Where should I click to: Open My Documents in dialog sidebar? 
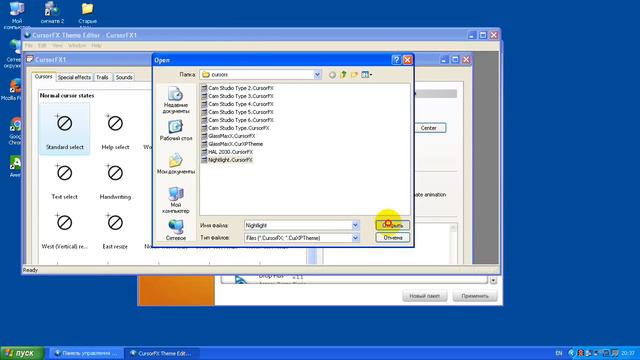click(x=176, y=163)
